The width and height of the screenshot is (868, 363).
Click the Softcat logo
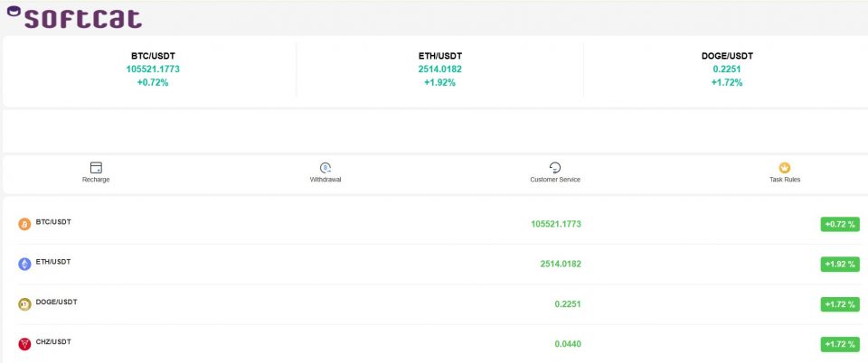pos(74,18)
